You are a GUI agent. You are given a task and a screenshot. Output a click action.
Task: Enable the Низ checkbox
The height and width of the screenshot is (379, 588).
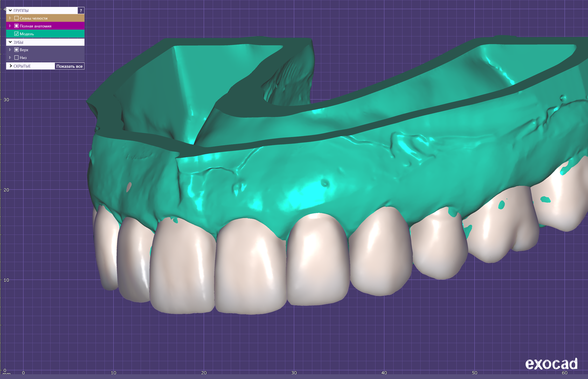[16, 57]
